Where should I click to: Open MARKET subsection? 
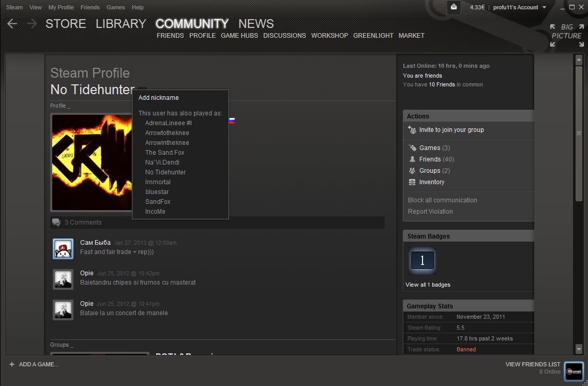click(x=411, y=36)
